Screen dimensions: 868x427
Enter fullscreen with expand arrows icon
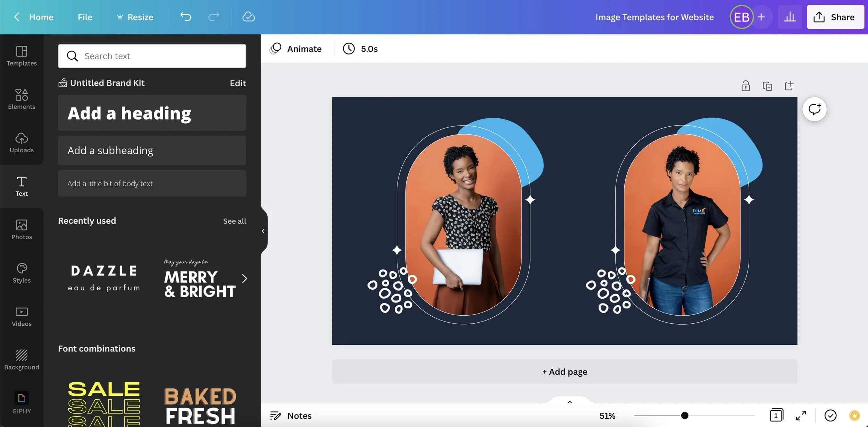click(x=801, y=415)
